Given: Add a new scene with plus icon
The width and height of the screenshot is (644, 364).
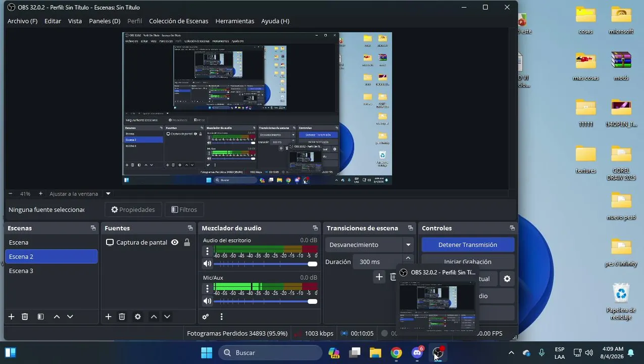Looking at the screenshot, I should pyautogui.click(x=11, y=316).
